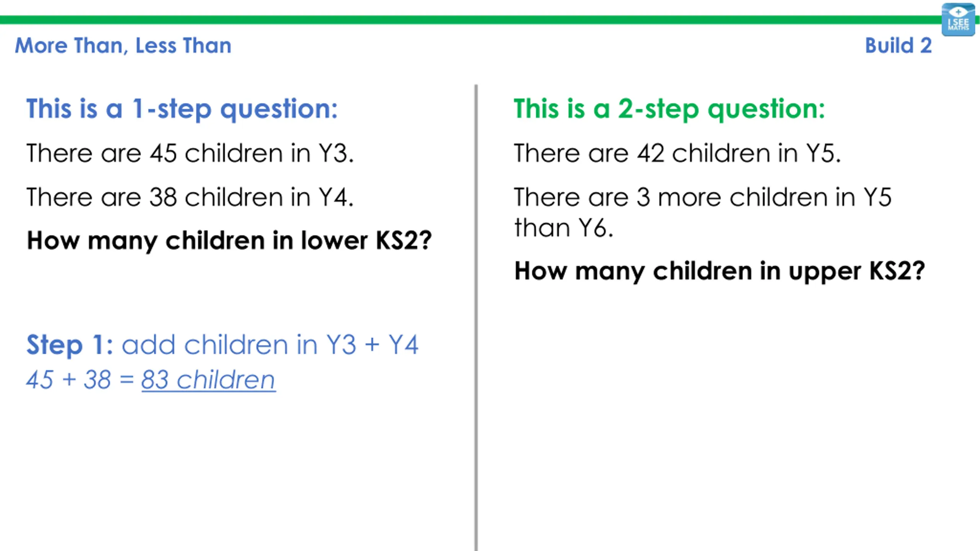
Task: Click the I See Maths logo icon
Action: [958, 20]
